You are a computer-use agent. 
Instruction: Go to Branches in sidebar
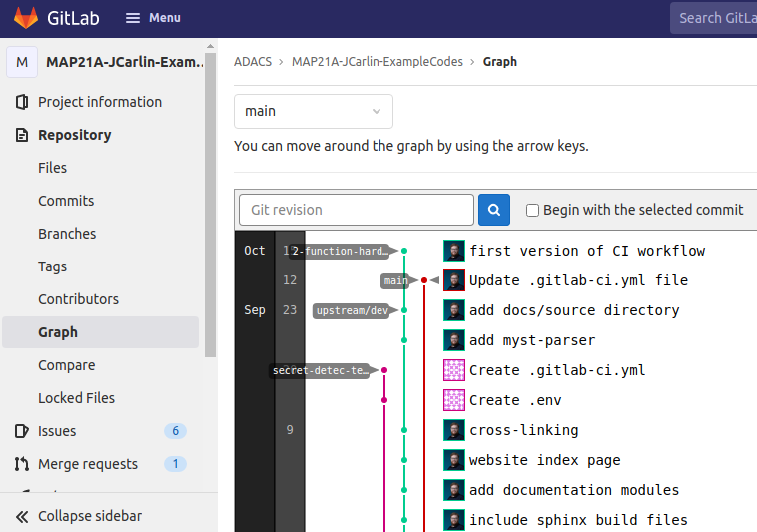(x=67, y=234)
